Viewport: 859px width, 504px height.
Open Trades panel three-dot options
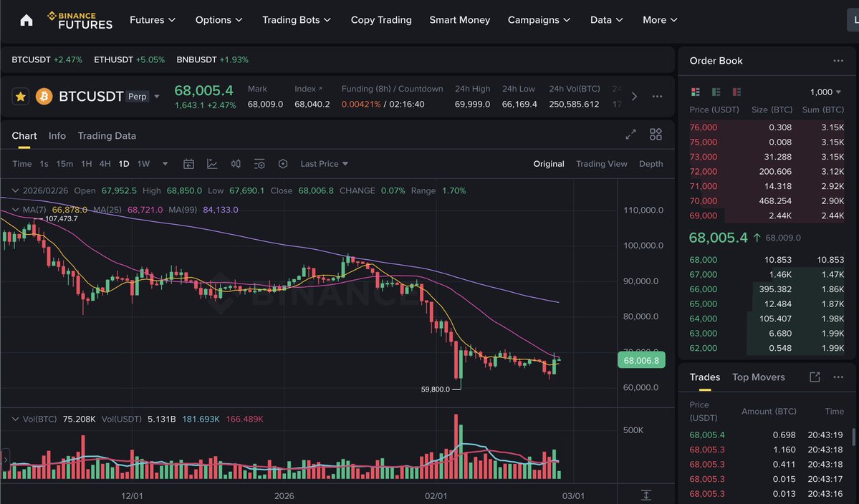tap(838, 377)
